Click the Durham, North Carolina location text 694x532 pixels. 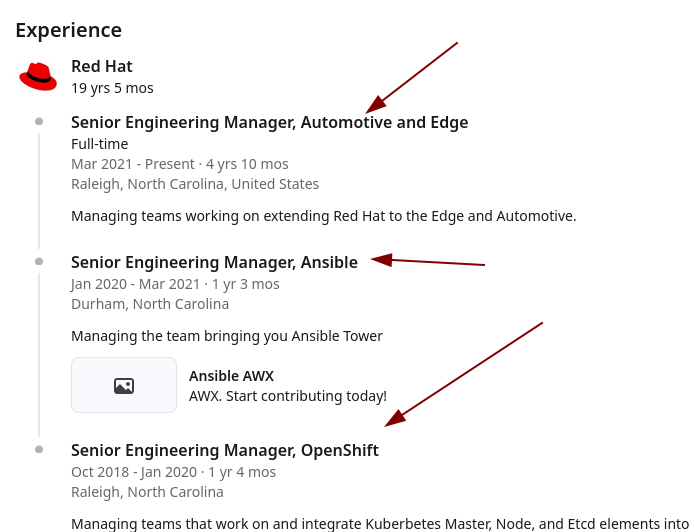tap(150, 304)
